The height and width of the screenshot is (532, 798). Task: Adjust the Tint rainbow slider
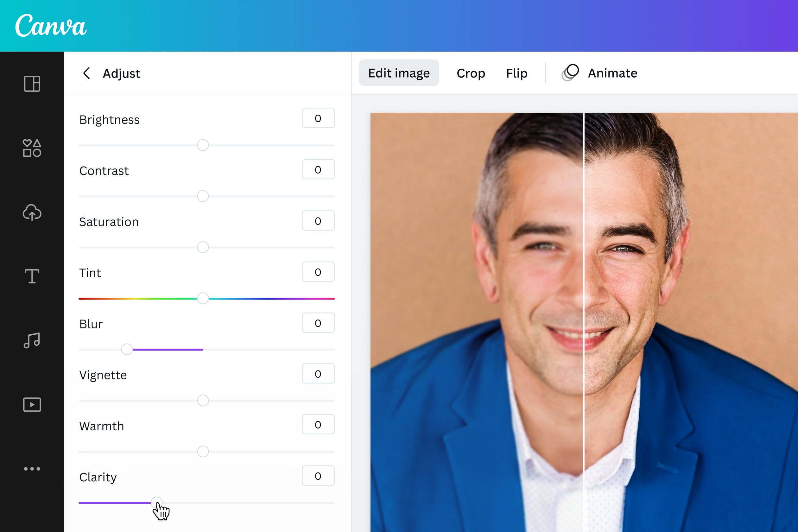click(204, 297)
